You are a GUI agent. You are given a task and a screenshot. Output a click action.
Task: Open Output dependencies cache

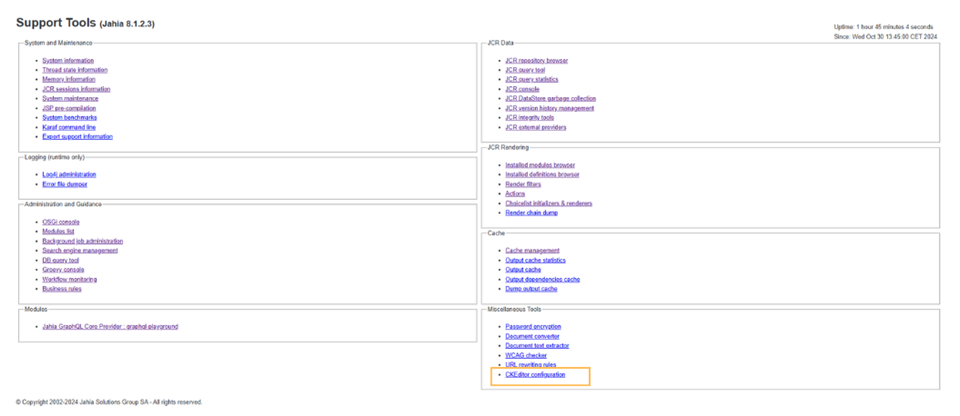tap(542, 279)
